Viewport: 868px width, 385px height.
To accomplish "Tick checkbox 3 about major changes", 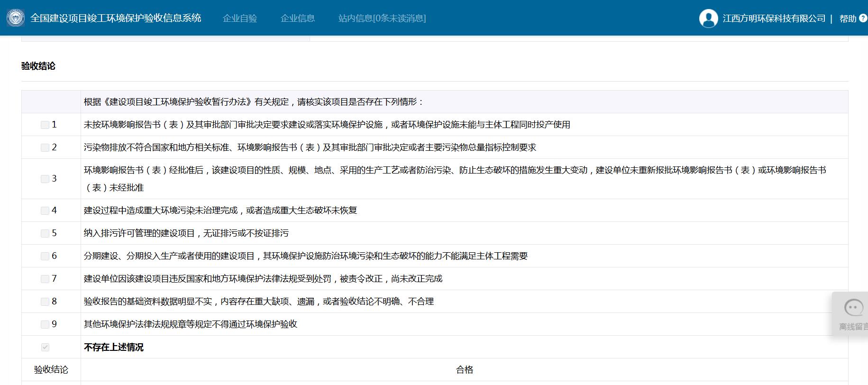I will pos(45,179).
